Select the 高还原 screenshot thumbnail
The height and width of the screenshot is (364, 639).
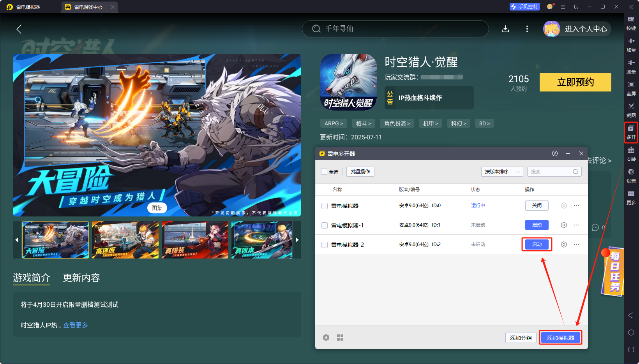[125, 240]
